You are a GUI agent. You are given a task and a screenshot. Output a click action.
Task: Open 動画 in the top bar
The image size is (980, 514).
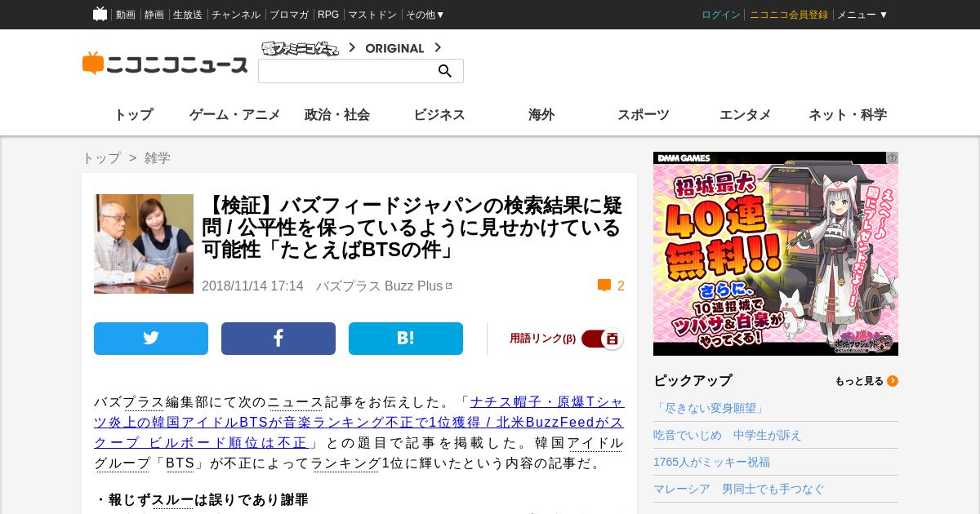pos(126,15)
